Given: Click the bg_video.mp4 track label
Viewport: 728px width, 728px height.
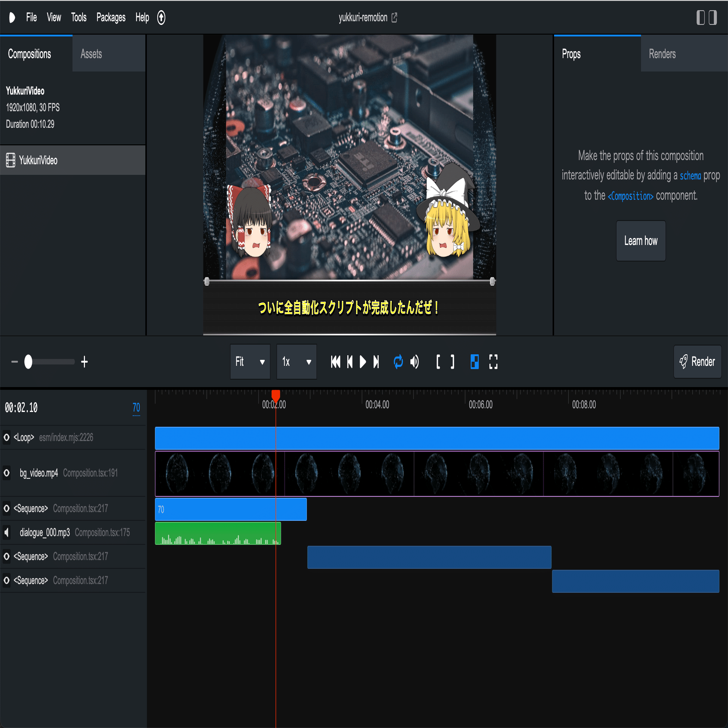Looking at the screenshot, I should (x=39, y=473).
